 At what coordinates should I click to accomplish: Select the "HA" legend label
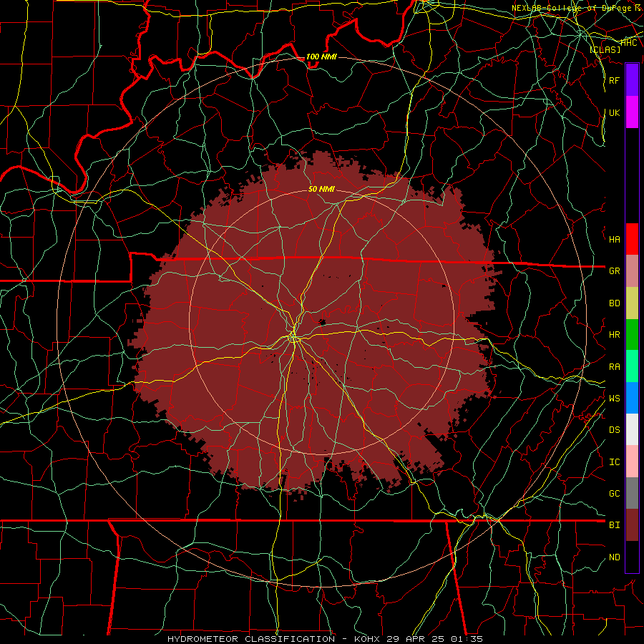[x=614, y=240]
